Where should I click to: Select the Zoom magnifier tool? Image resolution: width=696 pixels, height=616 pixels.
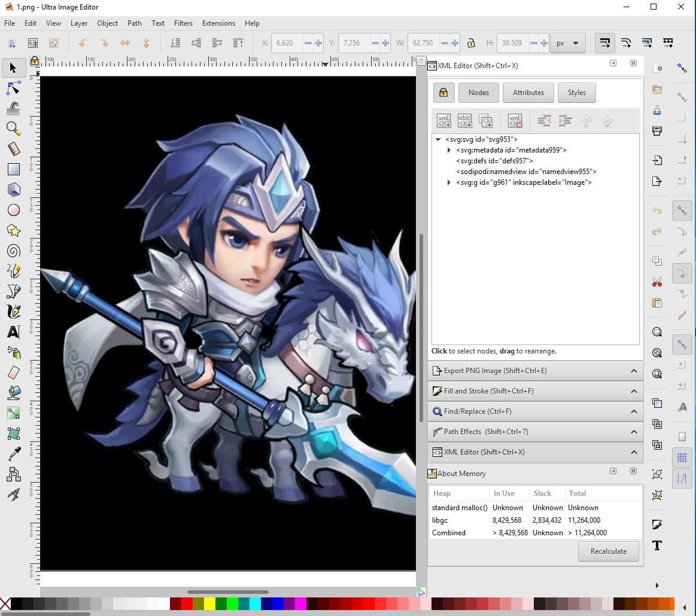[13, 129]
